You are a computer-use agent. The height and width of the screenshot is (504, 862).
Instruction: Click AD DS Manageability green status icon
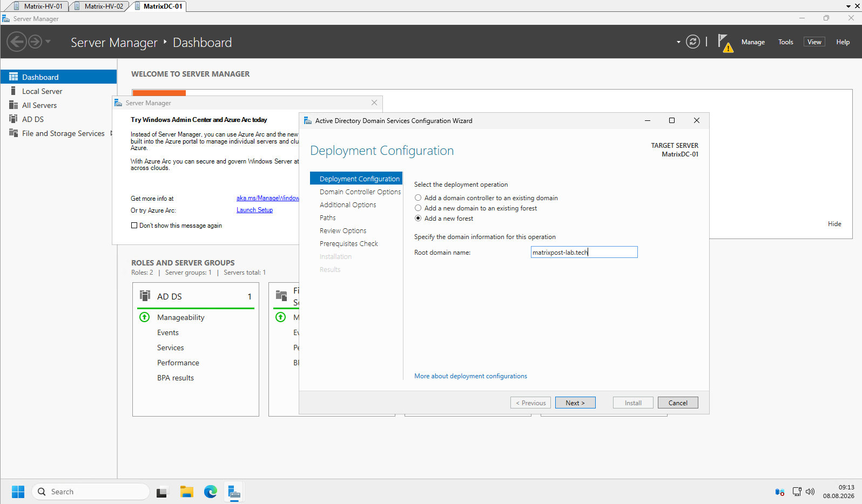click(x=144, y=317)
